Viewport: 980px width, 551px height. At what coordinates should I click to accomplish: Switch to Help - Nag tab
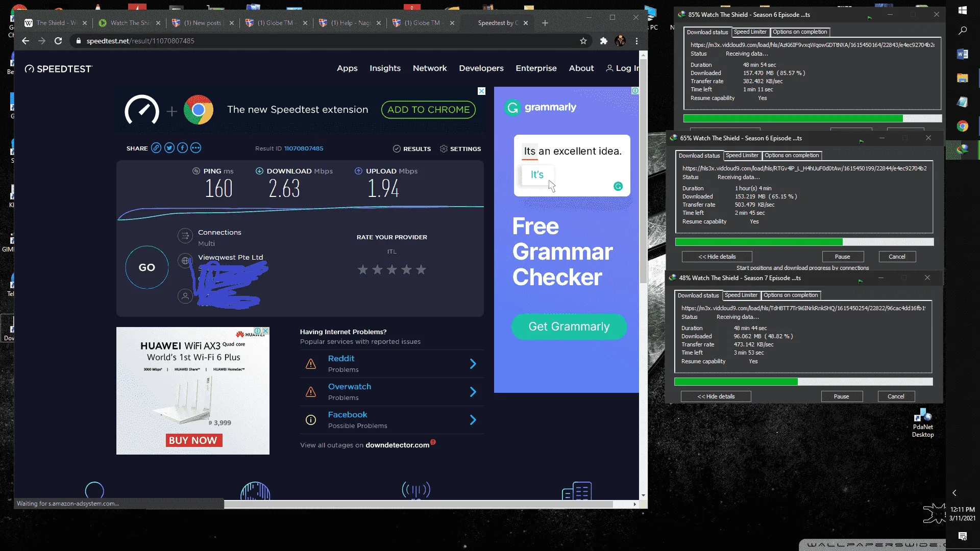coord(350,23)
